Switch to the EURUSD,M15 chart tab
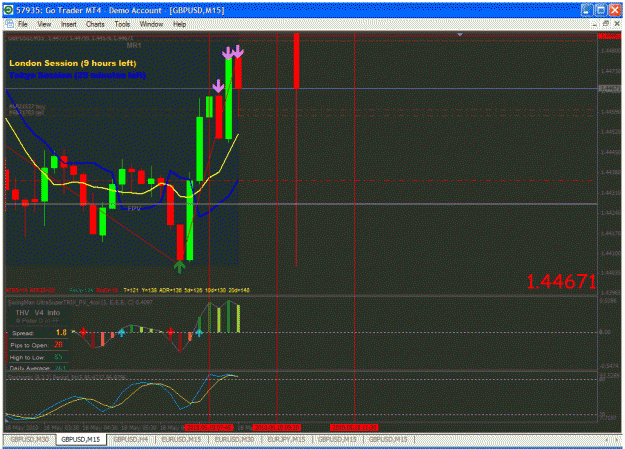The width and height of the screenshot is (625, 449). click(181, 439)
